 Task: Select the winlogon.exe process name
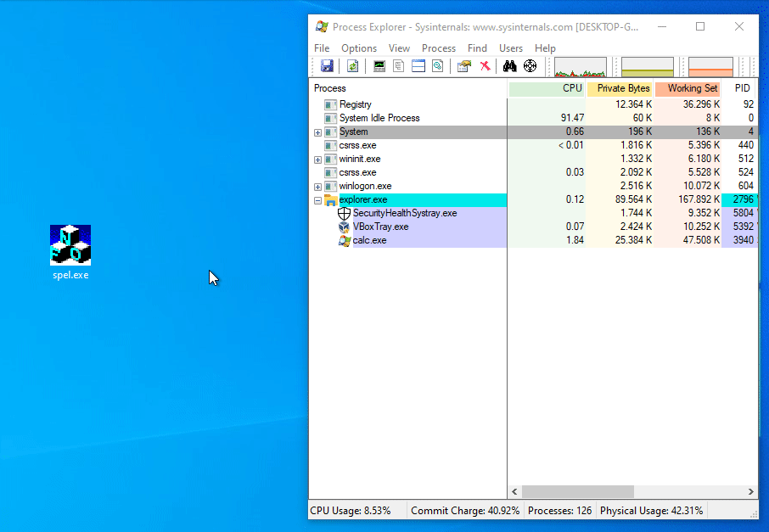pos(365,187)
